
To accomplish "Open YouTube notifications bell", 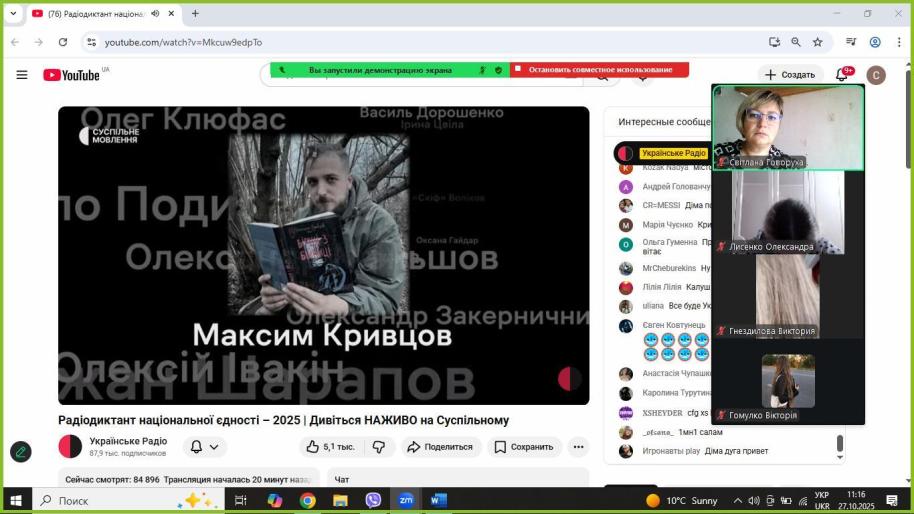I will click(x=842, y=75).
